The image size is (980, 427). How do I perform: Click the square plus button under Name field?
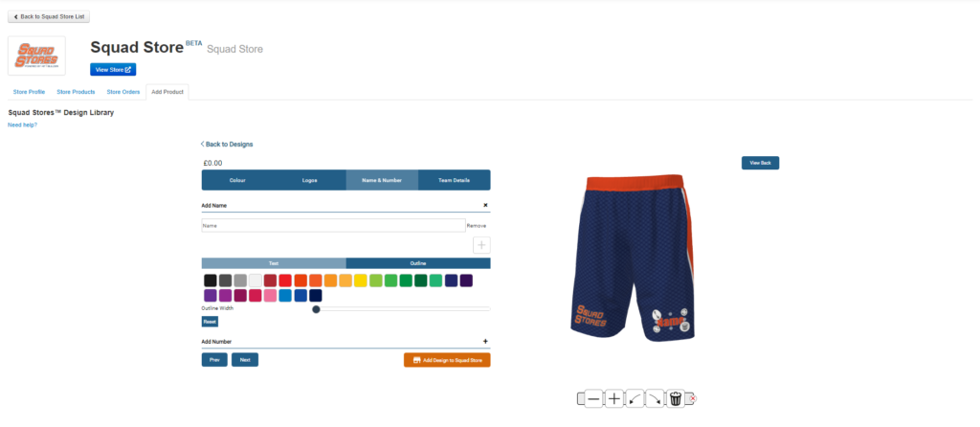point(481,245)
